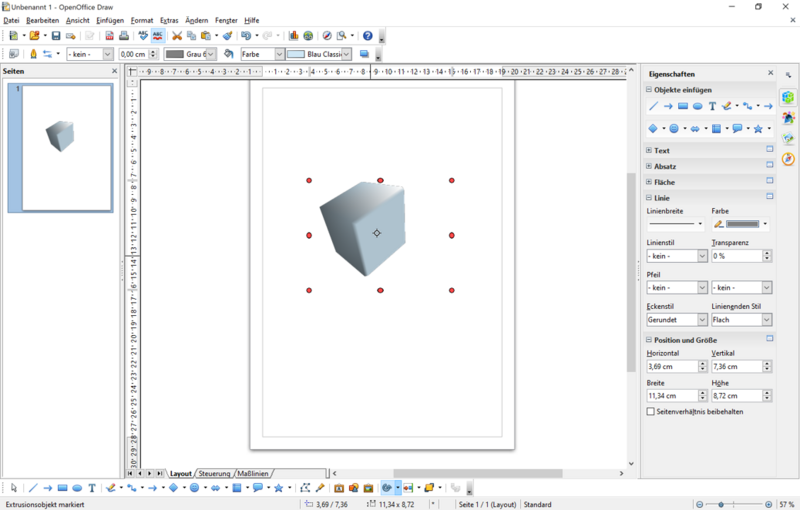Viewport: 800px width, 510px height.
Task: Open the Eckenstil Gerundet dropdown
Action: (x=702, y=320)
